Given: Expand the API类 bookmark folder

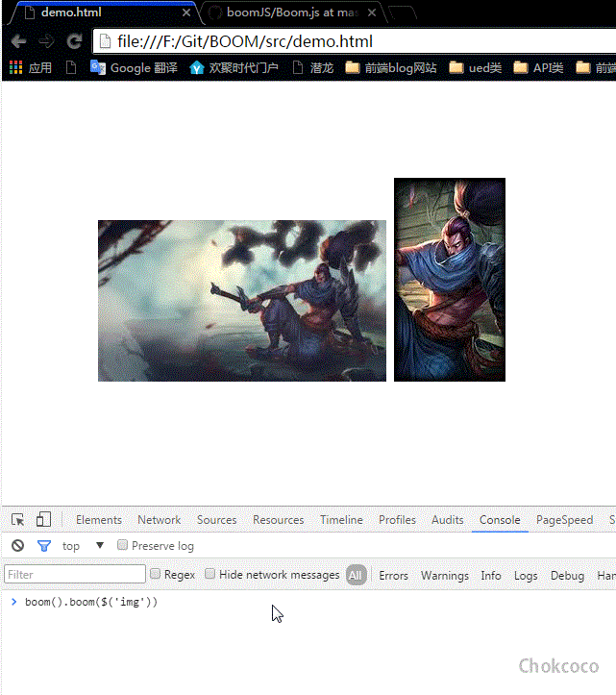Looking at the screenshot, I should (538, 67).
